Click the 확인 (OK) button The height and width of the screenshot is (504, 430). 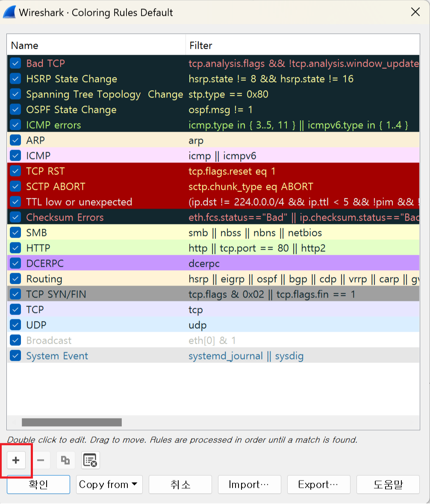pyautogui.click(x=38, y=484)
